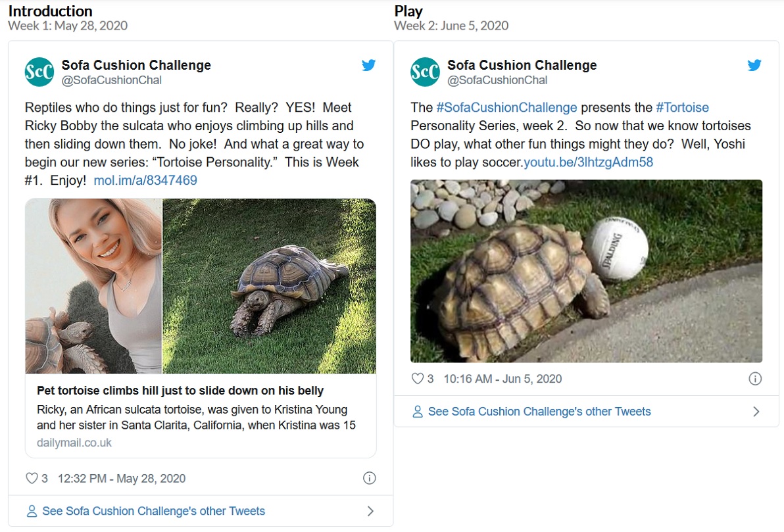Image resolution: width=784 pixels, height=532 pixels.
Task: Click 12:32 PM - May 28, 2020 timestamp
Action: coord(122,478)
